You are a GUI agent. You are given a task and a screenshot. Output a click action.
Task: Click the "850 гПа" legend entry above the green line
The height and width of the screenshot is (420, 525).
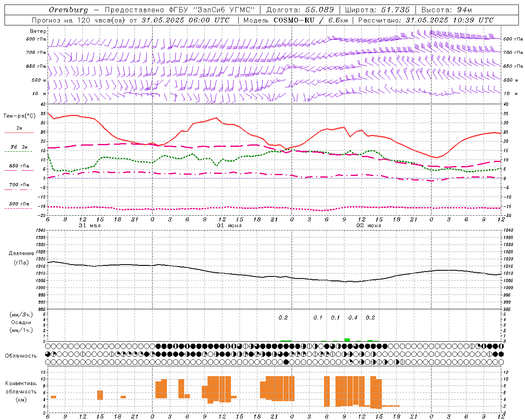(x=19, y=166)
